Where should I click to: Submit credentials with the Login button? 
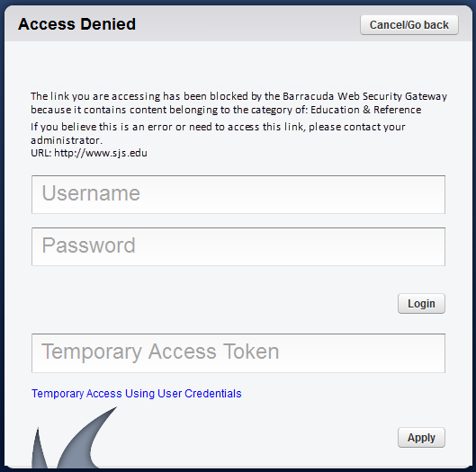tap(421, 303)
